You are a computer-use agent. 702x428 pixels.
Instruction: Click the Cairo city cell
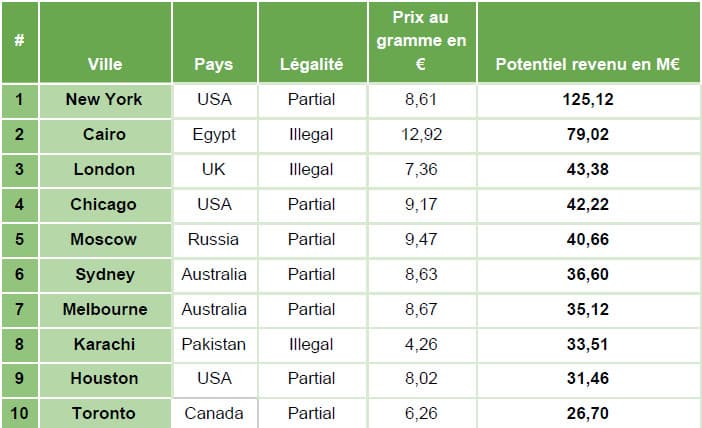[x=104, y=134]
